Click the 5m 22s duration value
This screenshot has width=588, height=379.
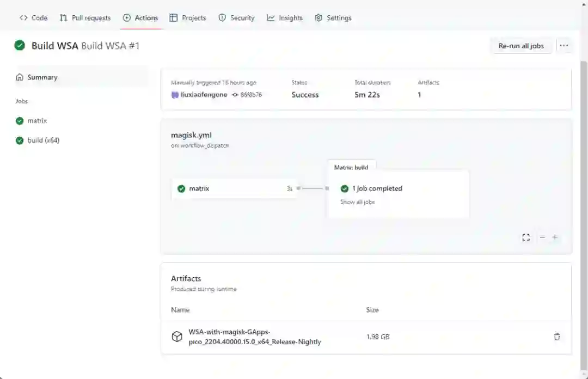(x=367, y=95)
